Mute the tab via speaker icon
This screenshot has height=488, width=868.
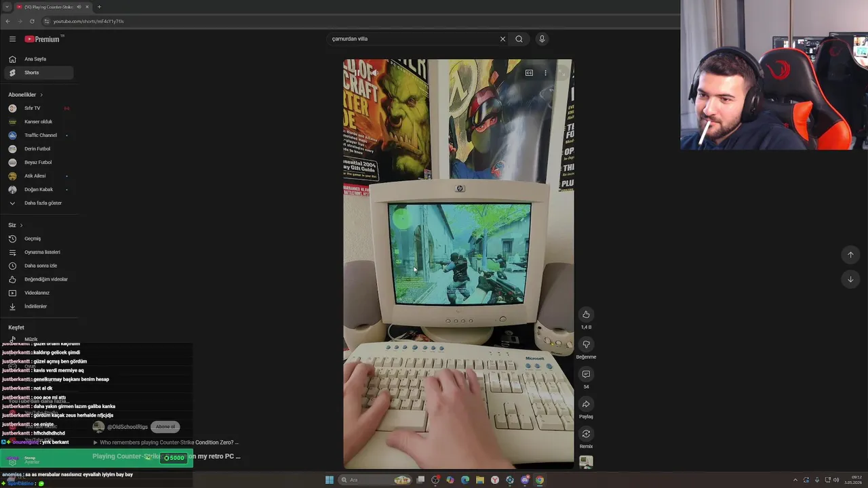tap(79, 7)
